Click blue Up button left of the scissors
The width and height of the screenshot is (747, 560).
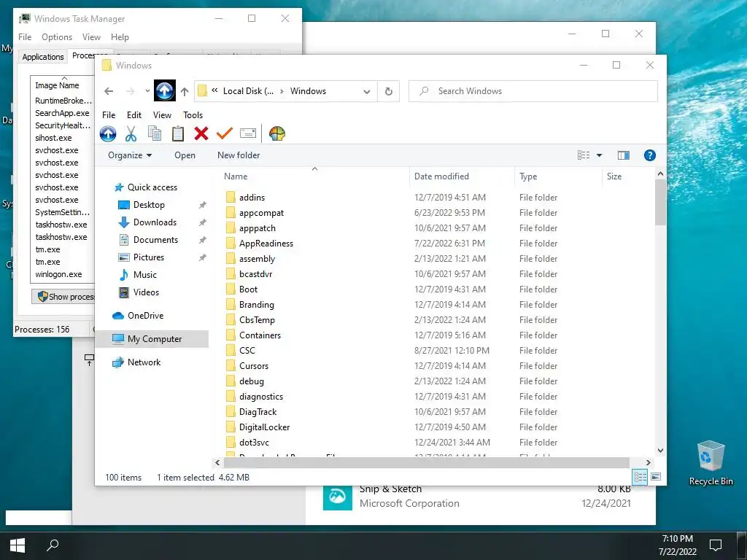(108, 134)
